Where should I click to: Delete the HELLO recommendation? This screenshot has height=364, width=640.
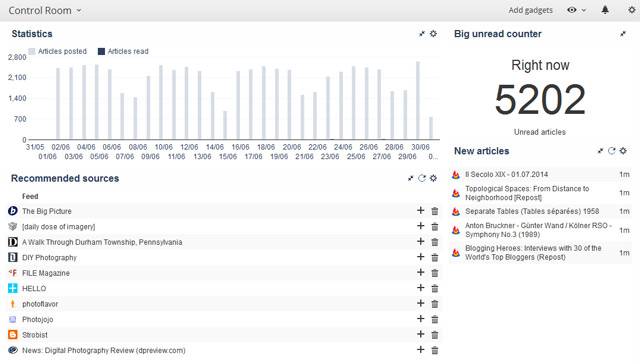[435, 289]
